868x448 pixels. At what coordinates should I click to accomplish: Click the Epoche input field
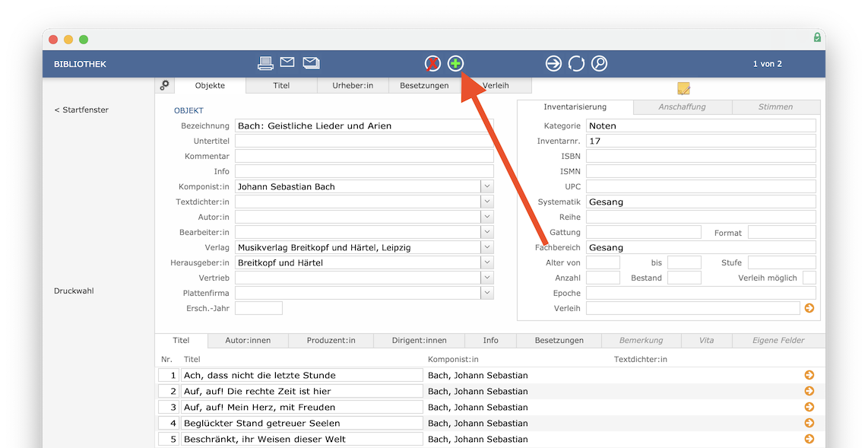(x=701, y=293)
